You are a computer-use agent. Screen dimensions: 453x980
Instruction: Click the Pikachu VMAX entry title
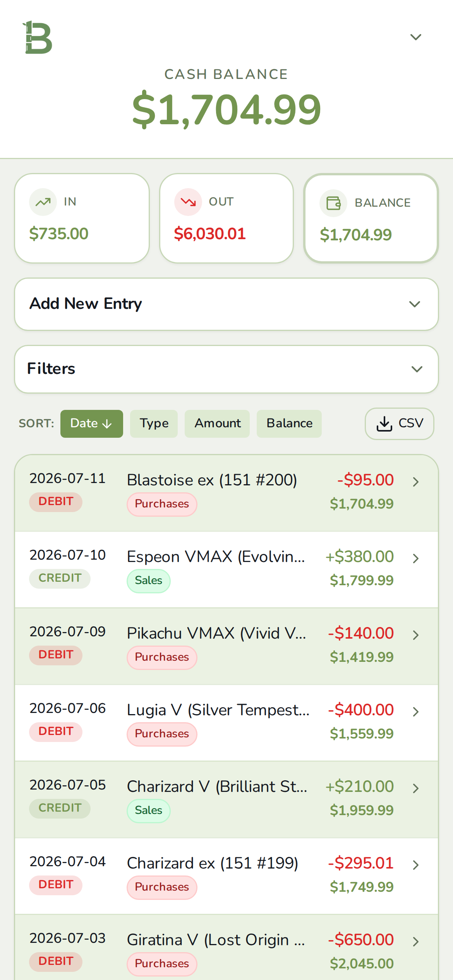click(x=216, y=633)
